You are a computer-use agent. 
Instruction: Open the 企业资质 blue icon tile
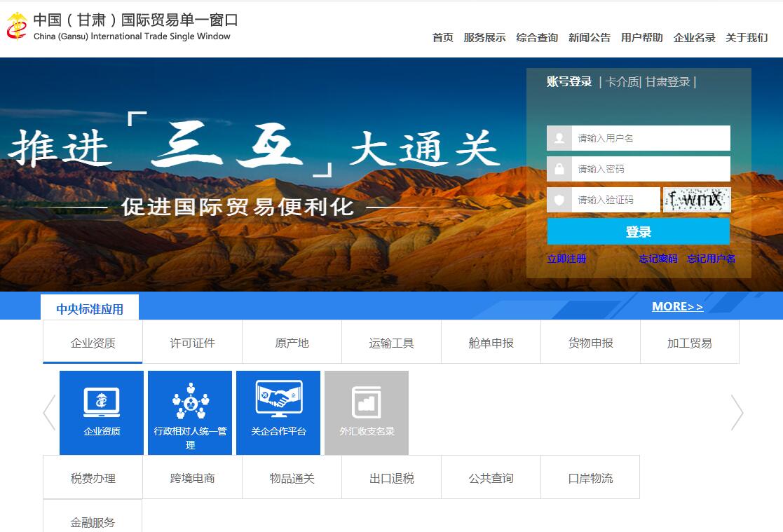click(x=102, y=412)
